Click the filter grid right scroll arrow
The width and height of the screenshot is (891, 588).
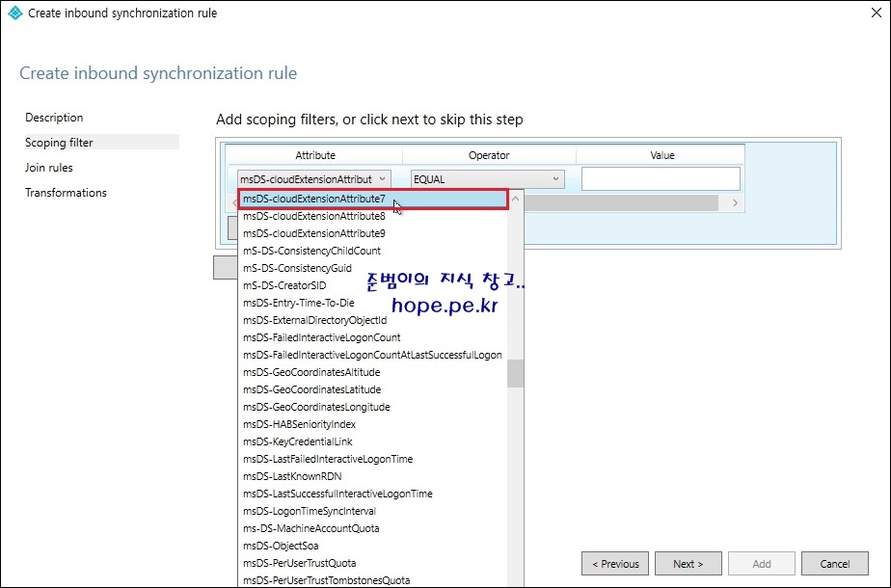735,202
